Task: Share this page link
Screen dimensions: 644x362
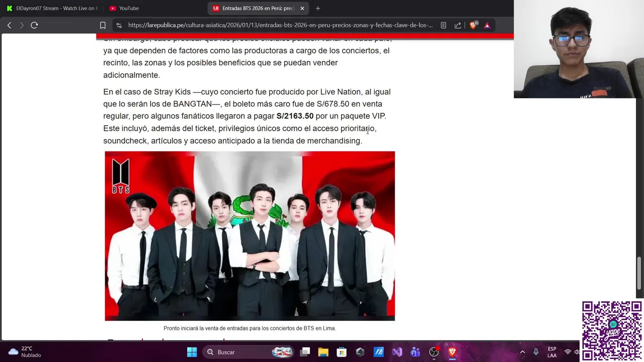Action: (x=458, y=25)
